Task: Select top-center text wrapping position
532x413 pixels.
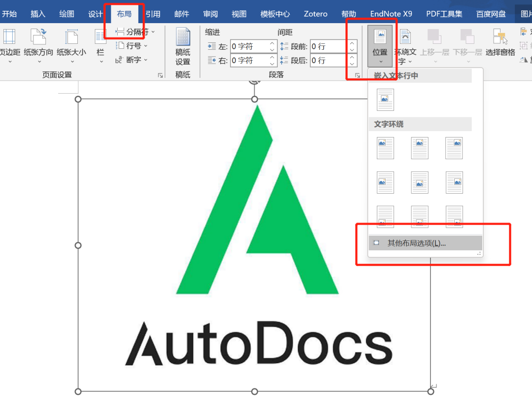Action: (x=420, y=148)
